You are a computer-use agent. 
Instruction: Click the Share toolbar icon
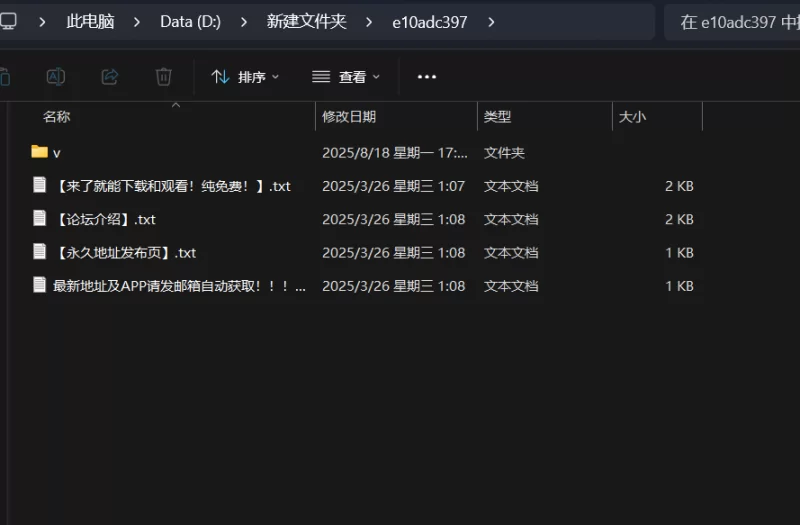(x=110, y=77)
